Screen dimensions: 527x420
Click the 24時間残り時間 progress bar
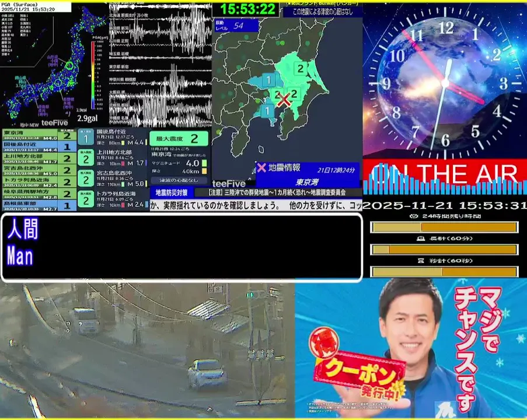[x=444, y=228]
